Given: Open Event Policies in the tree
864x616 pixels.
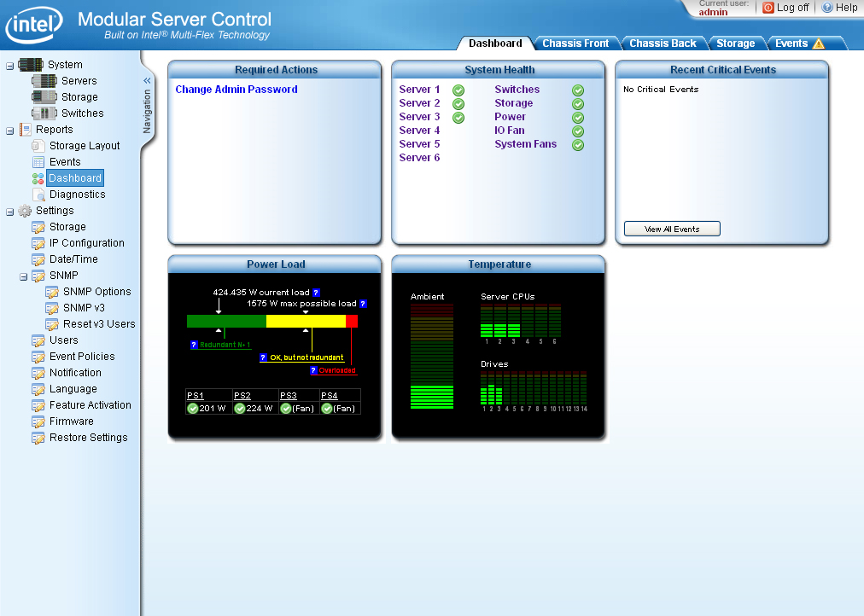Looking at the screenshot, I should pyautogui.click(x=82, y=357).
